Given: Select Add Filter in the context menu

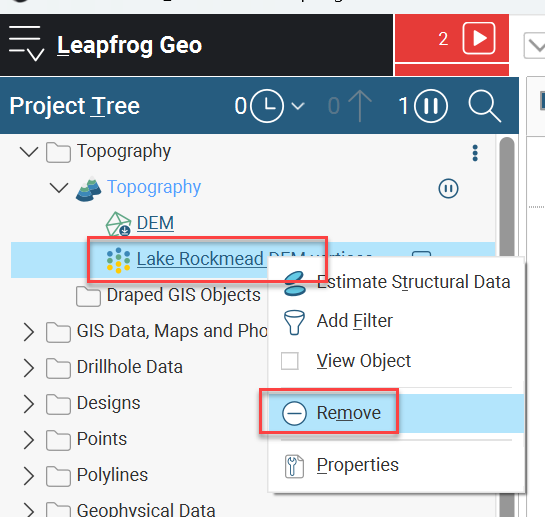Looking at the screenshot, I should (x=355, y=321).
